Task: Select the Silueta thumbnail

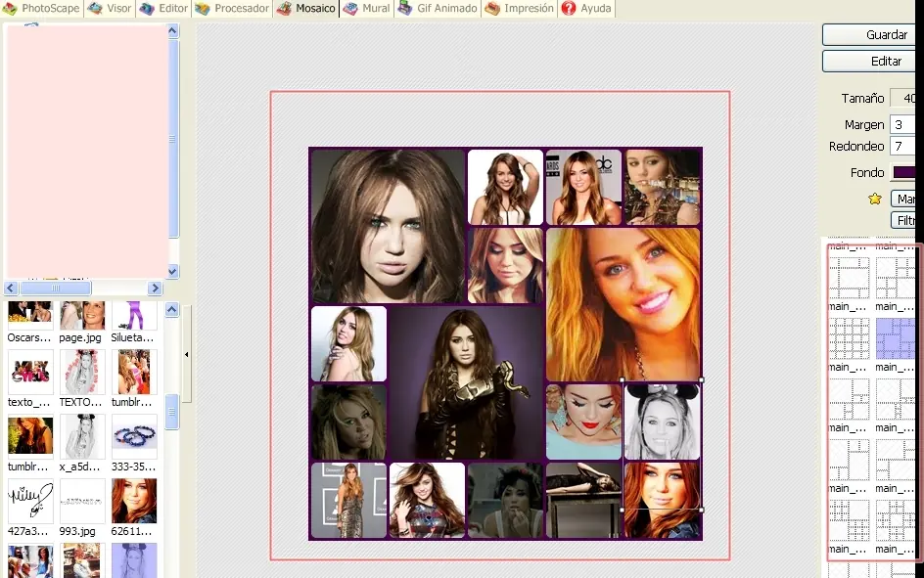Action: (134, 315)
